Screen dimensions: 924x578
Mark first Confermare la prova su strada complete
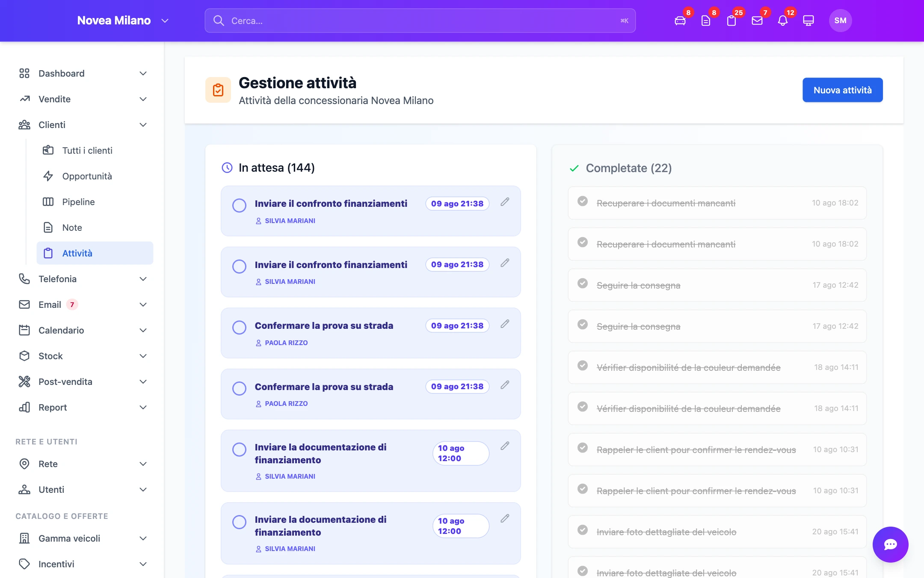(239, 328)
